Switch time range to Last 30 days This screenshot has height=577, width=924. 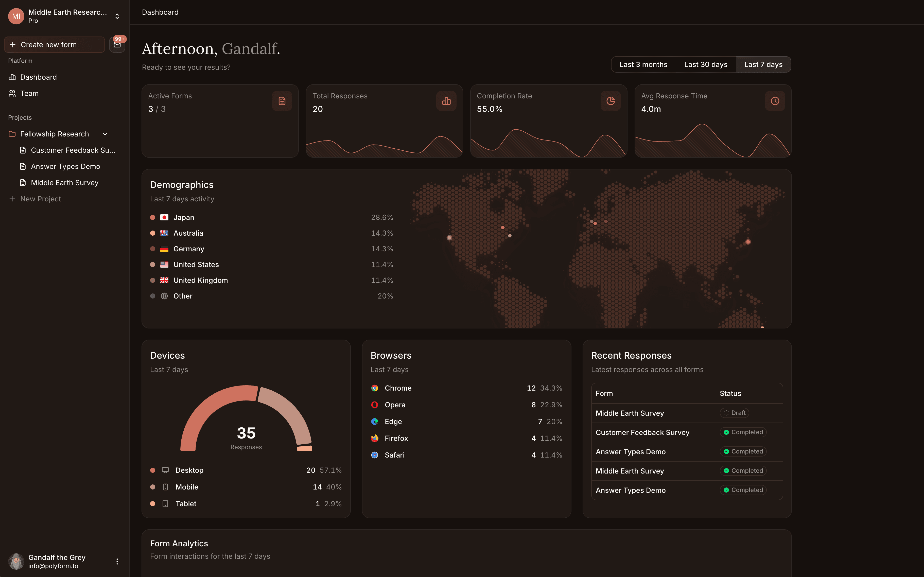pyautogui.click(x=705, y=64)
